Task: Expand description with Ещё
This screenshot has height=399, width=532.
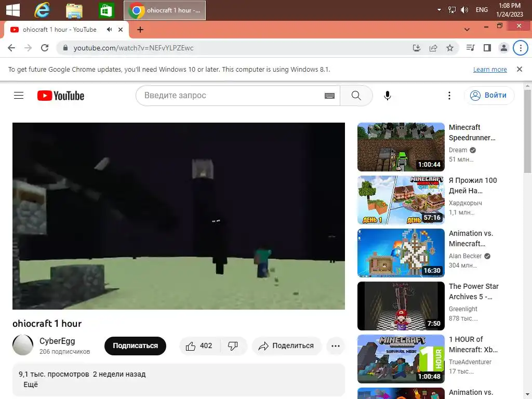Action: click(31, 384)
